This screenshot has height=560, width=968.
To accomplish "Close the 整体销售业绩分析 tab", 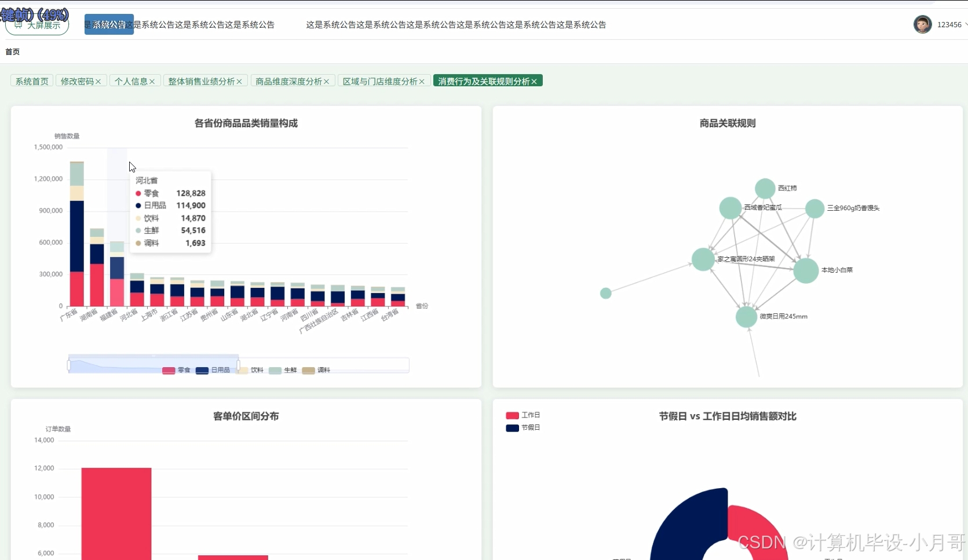I will coord(239,82).
